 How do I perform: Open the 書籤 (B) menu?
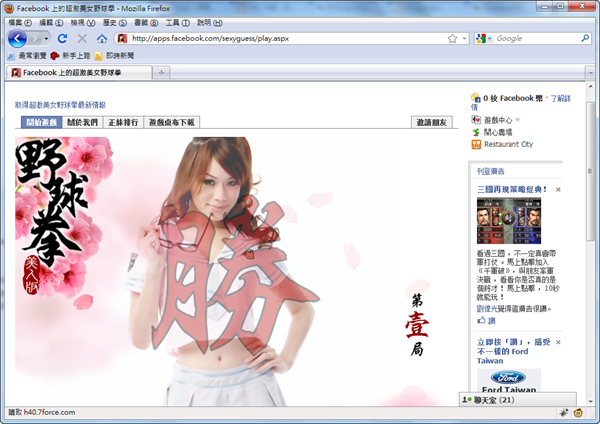(146, 23)
